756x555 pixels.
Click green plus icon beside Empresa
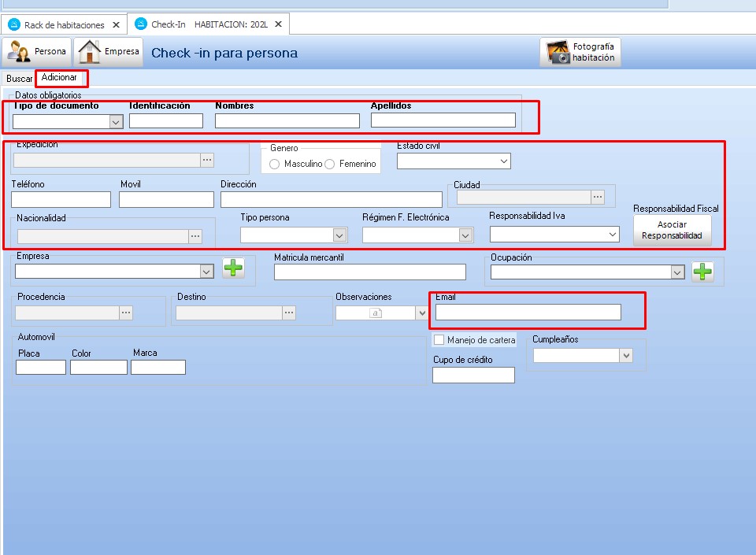(x=233, y=268)
